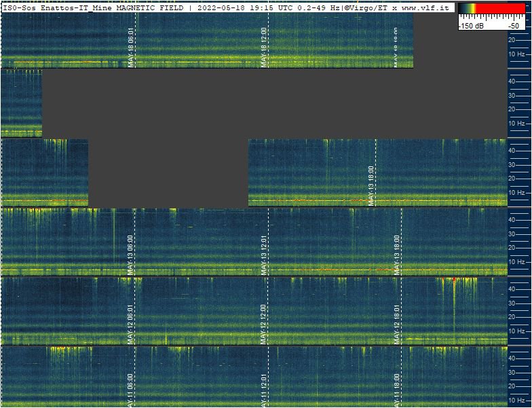
Task: Click the -150 dB scale label
Action: 470,25
